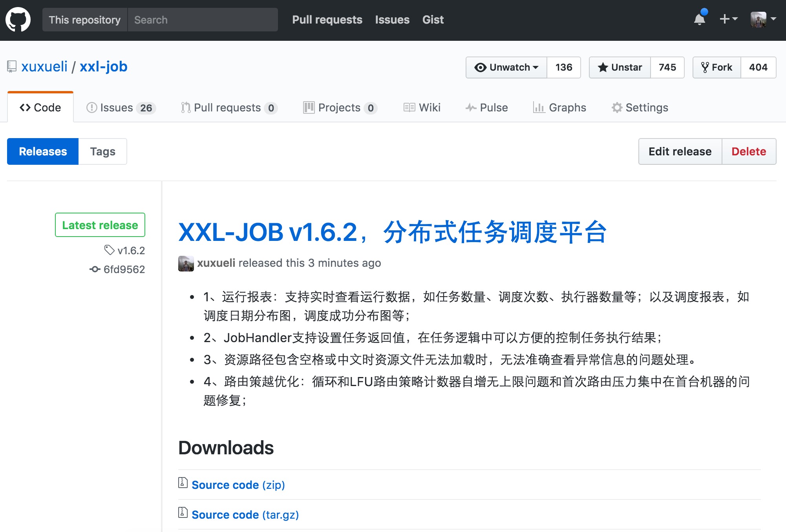Open the Pulse tab
This screenshot has width=786, height=532.
pyautogui.click(x=487, y=107)
